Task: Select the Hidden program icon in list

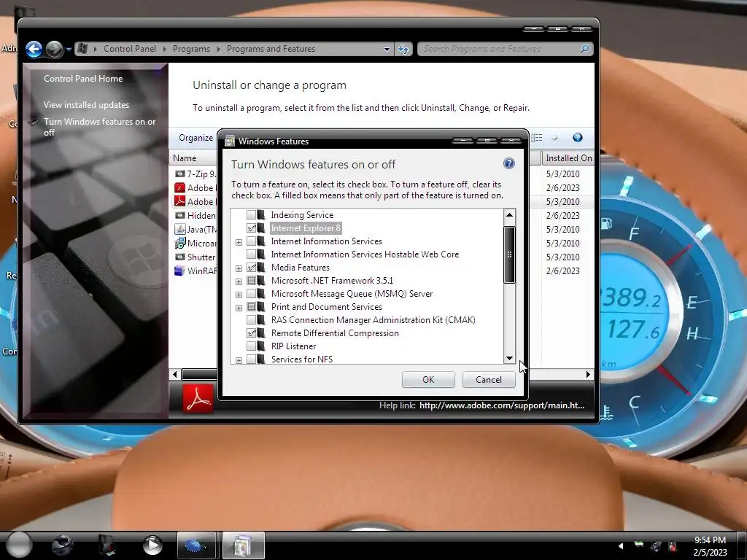Action: click(x=179, y=216)
